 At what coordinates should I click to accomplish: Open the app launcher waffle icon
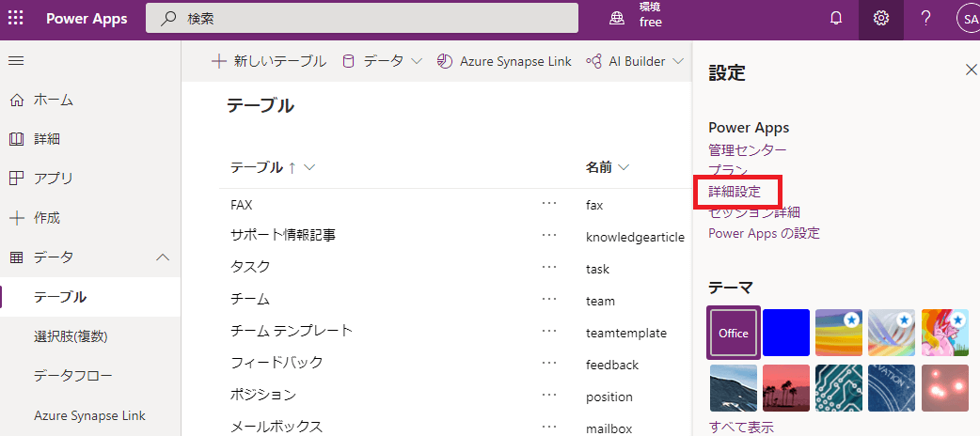coord(16,19)
